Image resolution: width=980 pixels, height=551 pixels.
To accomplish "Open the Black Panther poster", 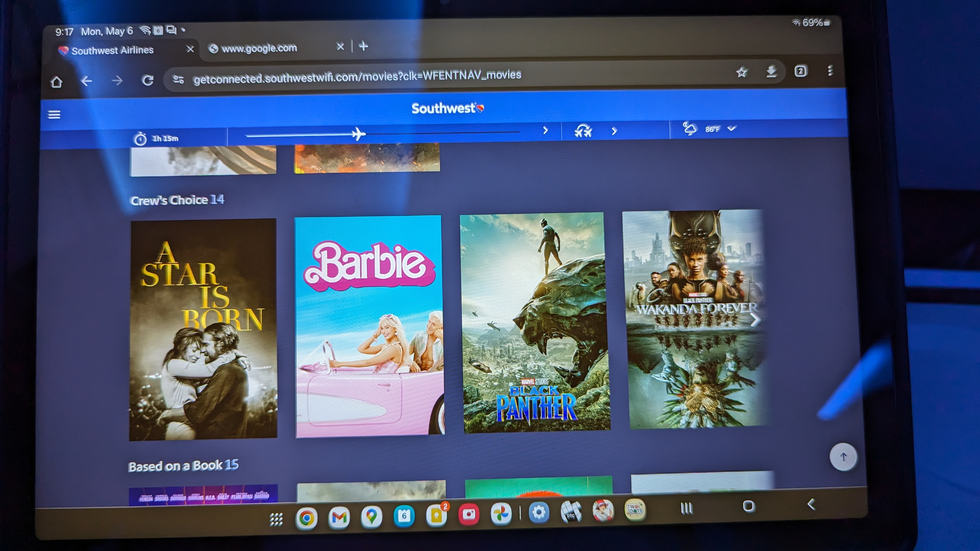I will [x=535, y=323].
